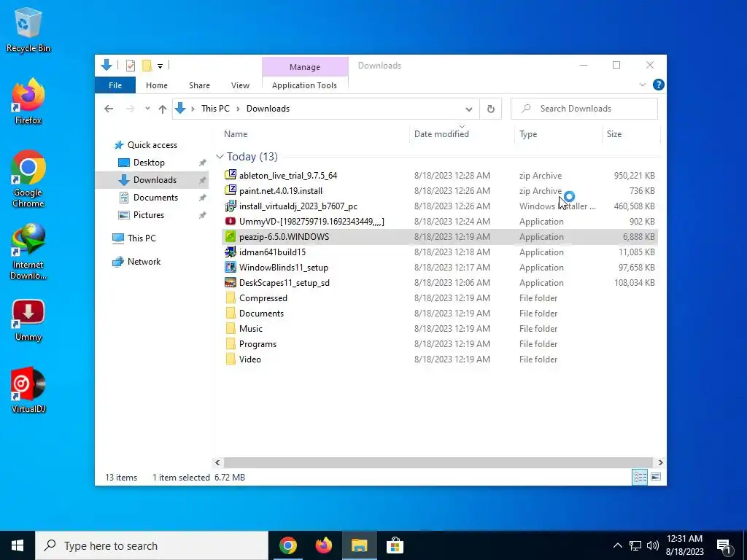
Task: Open the Share ribbon tab
Action: point(199,85)
